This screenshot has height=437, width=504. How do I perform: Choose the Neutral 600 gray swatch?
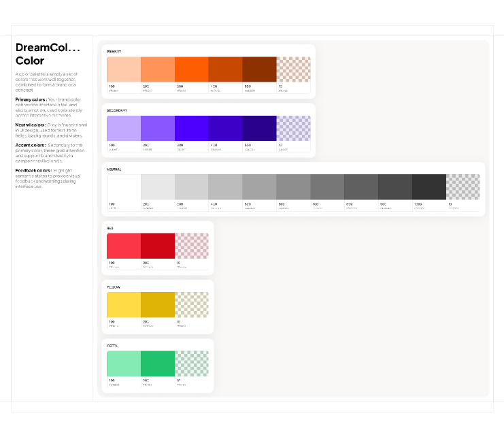[x=293, y=187]
